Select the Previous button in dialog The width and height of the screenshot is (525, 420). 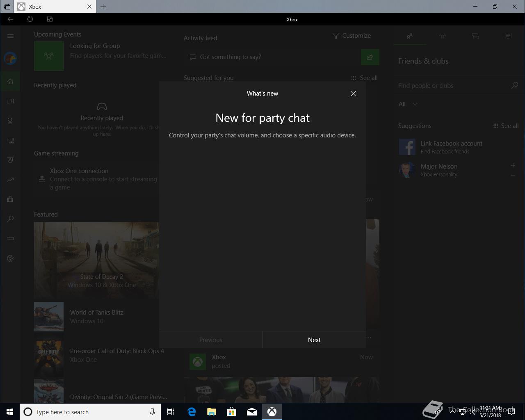coord(211,340)
